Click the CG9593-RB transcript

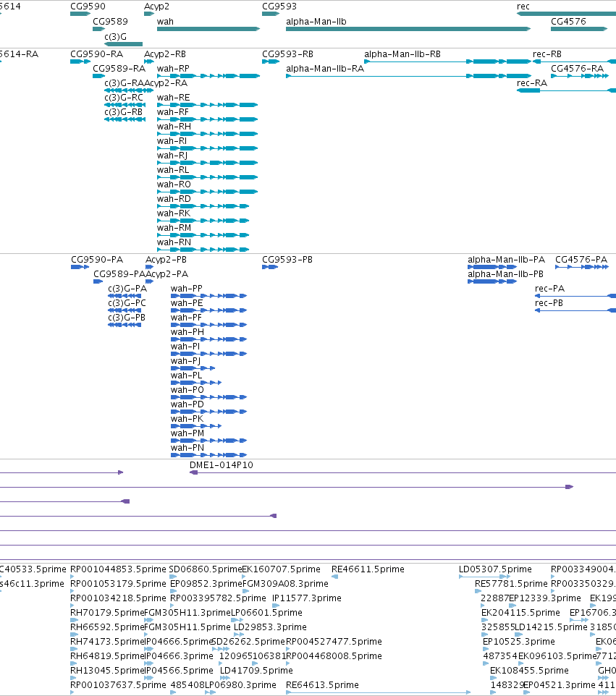pyautogui.click(x=271, y=61)
